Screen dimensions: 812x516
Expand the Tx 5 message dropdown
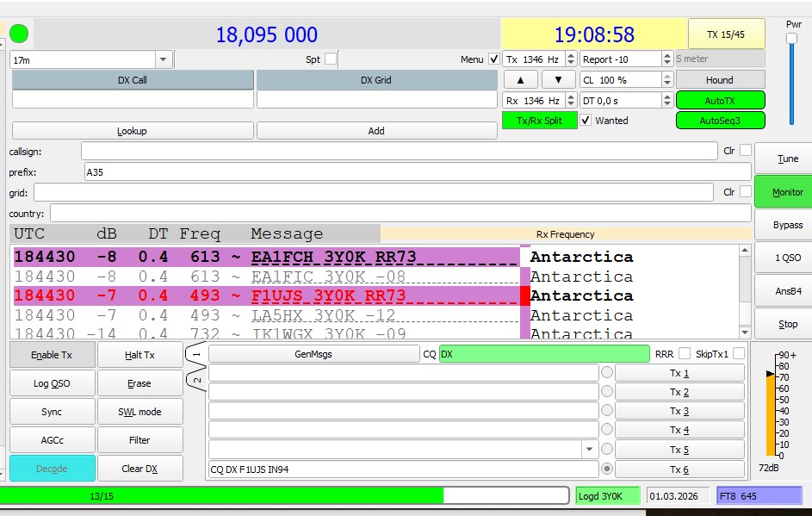tap(589, 449)
